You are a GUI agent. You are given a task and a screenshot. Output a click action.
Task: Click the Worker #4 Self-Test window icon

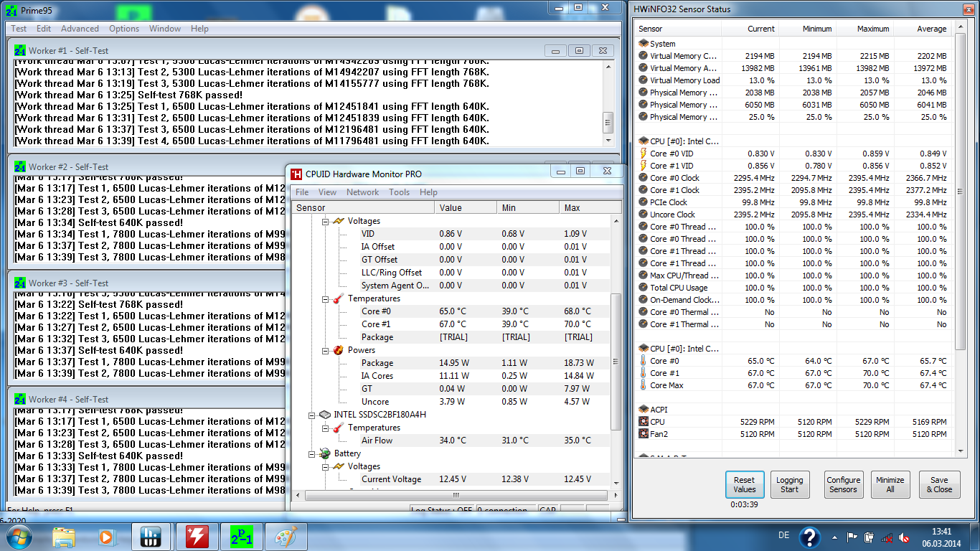coord(20,399)
